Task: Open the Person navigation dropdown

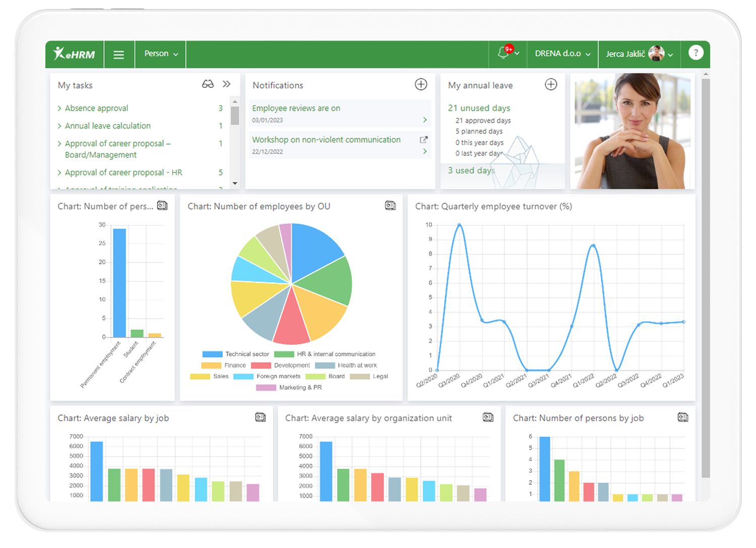Action: click(x=160, y=53)
